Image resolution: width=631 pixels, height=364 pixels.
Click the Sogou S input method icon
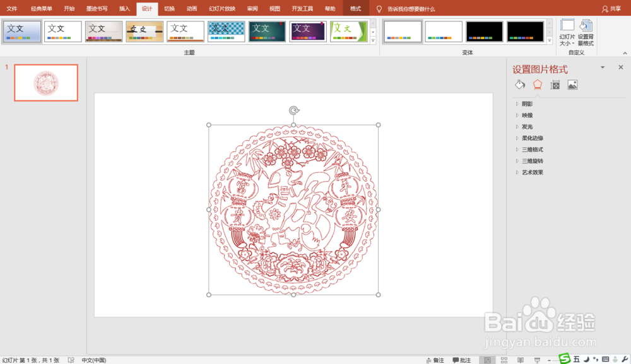565,358
